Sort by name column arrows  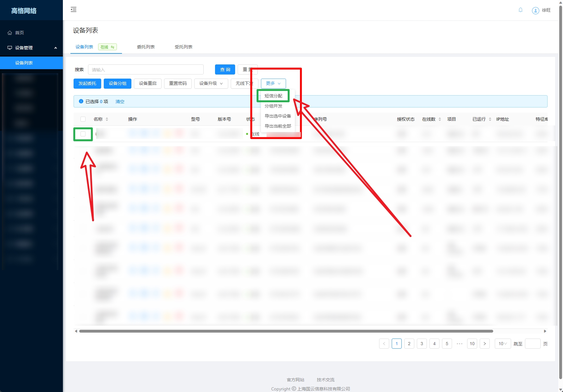pos(107,119)
